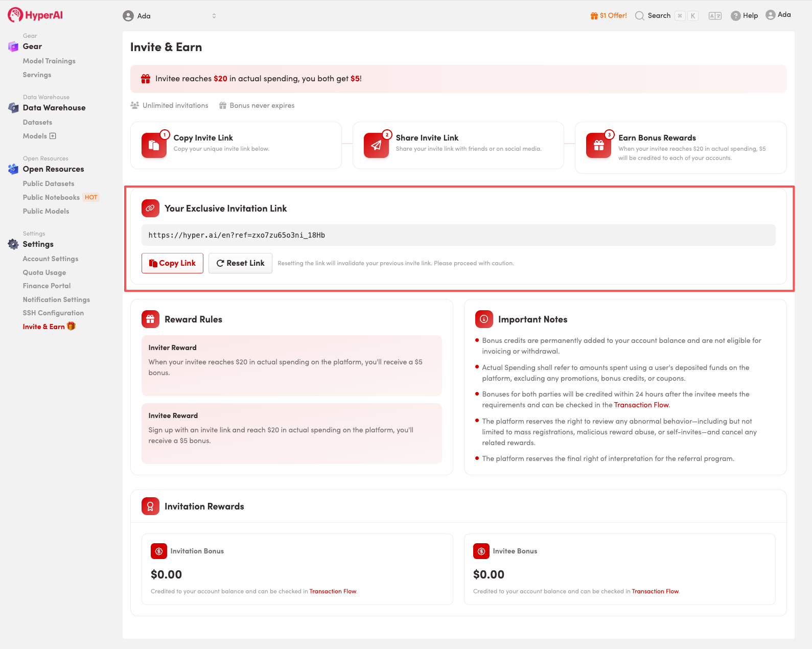Open the Gear section in sidebar
812x649 pixels.
click(x=32, y=47)
